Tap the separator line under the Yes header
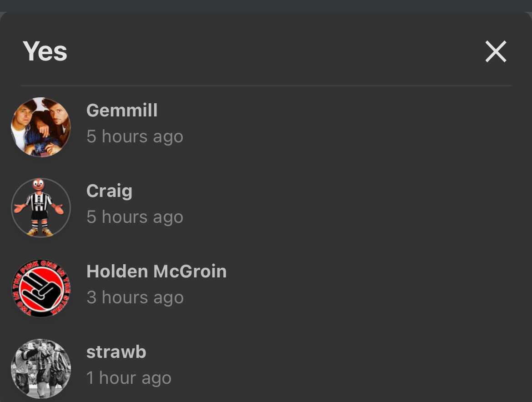532x402 pixels. pos(266,86)
